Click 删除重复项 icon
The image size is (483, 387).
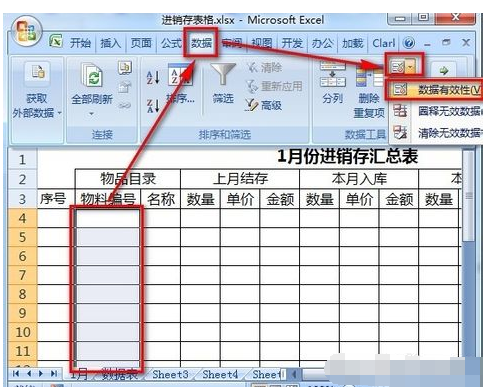click(369, 75)
